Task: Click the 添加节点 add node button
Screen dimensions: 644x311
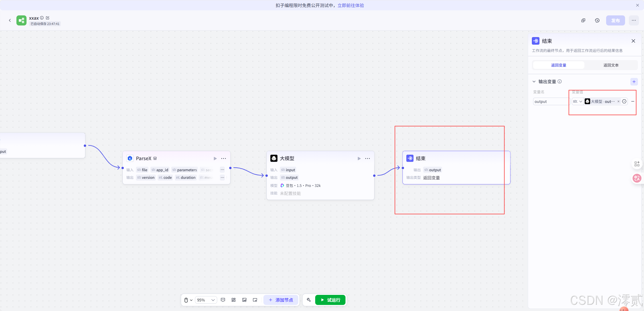Action: click(281, 300)
